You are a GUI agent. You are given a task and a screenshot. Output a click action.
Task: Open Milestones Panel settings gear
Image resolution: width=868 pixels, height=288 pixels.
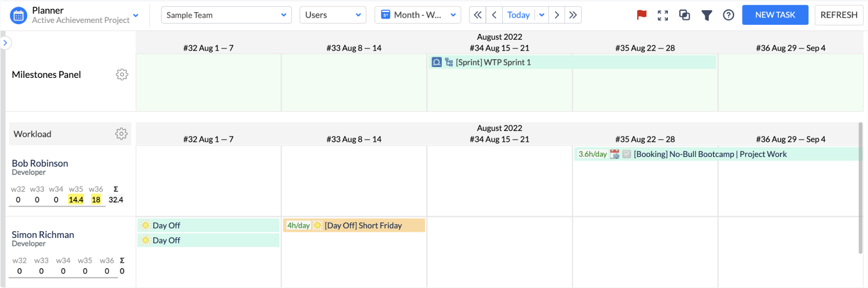click(x=122, y=75)
